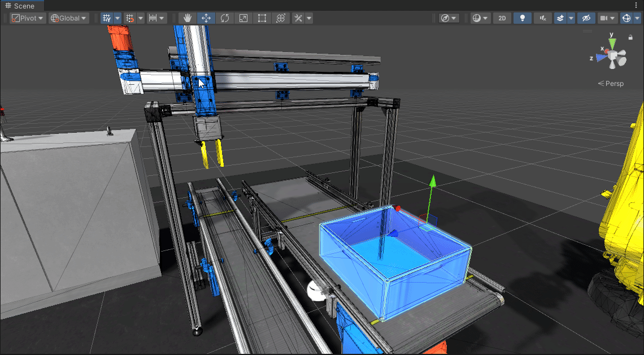This screenshot has height=355, width=644.
Task: Open the Global handle rotation dropdown
Action: 69,18
